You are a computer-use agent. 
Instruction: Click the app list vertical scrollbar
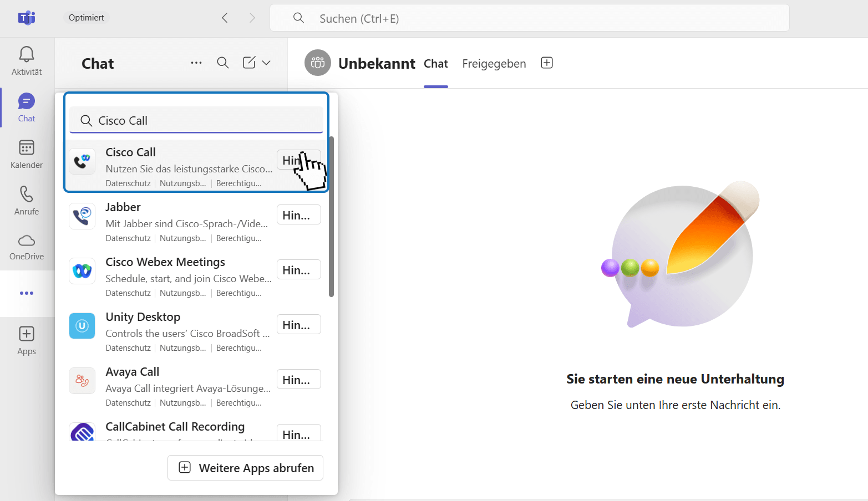click(x=332, y=216)
